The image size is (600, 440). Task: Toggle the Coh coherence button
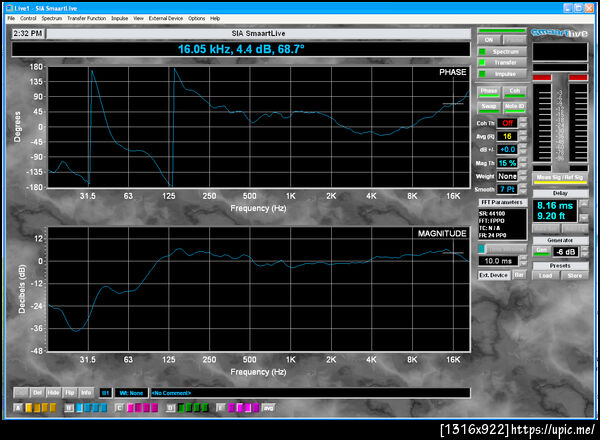[x=515, y=91]
